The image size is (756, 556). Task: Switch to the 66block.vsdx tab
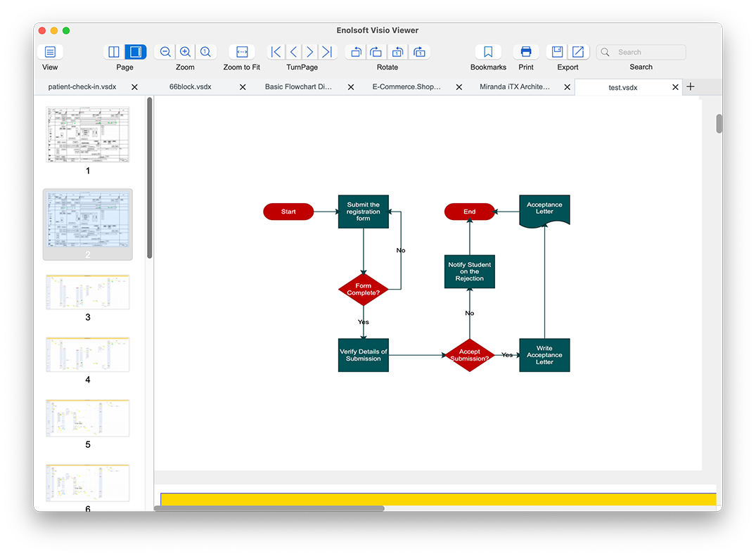(x=190, y=87)
